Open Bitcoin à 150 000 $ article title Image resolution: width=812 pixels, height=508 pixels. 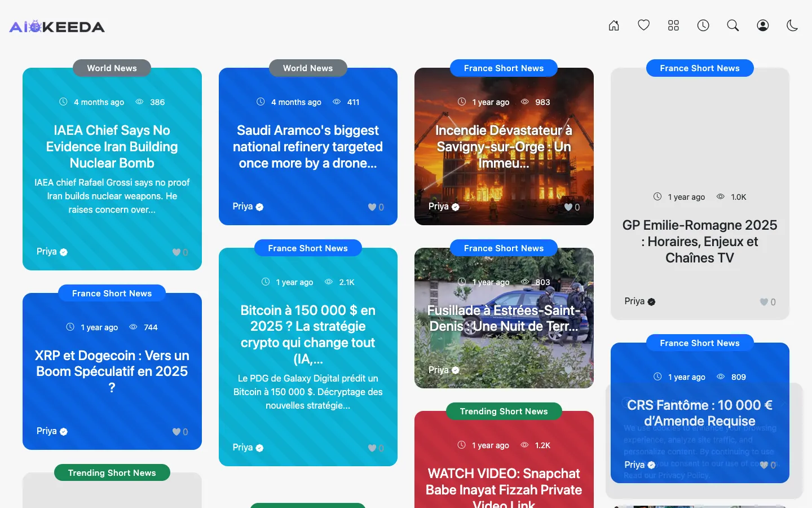(x=308, y=334)
